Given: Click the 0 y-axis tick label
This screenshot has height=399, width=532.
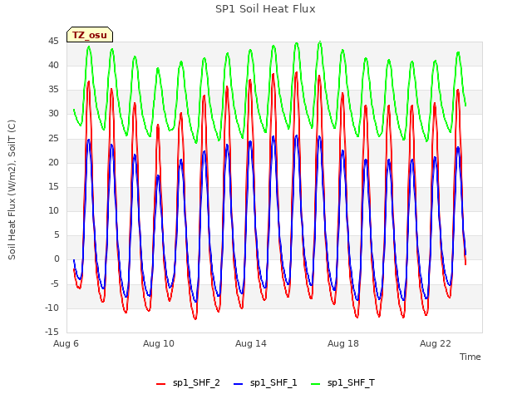Looking at the screenshot, I should point(57,259).
